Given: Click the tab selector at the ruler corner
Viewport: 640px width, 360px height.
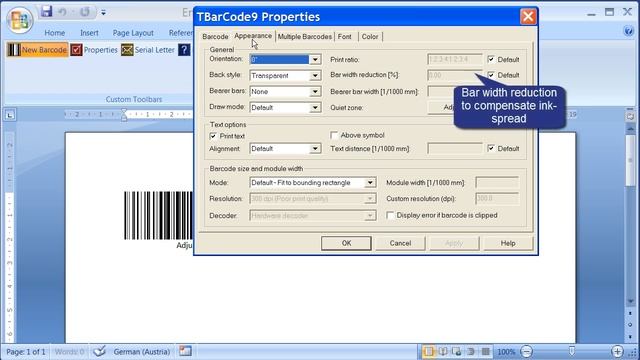Looking at the screenshot, I should click(10, 115).
